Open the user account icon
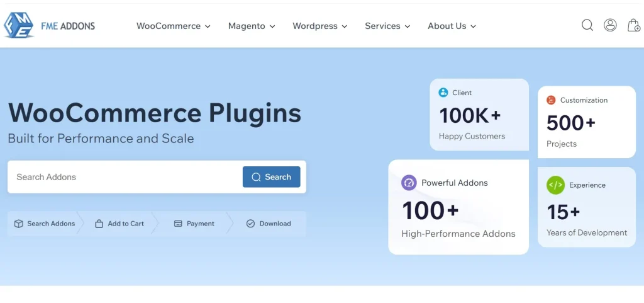644x303 pixels. pyautogui.click(x=610, y=25)
